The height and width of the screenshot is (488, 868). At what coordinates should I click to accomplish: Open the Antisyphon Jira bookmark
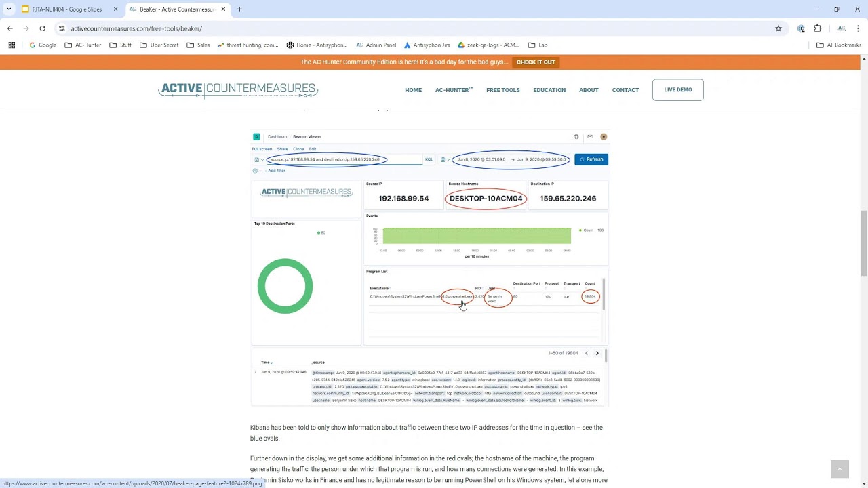tap(427, 45)
